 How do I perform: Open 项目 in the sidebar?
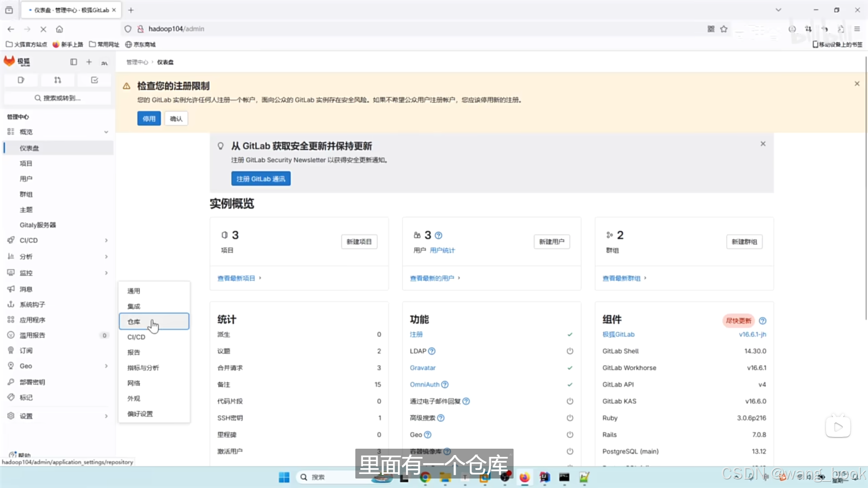click(58, 164)
